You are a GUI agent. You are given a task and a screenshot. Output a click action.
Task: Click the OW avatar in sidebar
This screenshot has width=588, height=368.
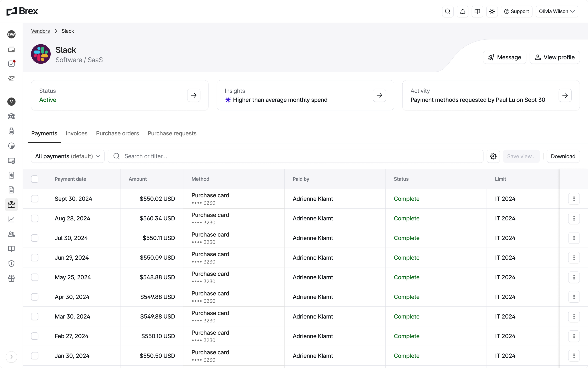[11, 34]
